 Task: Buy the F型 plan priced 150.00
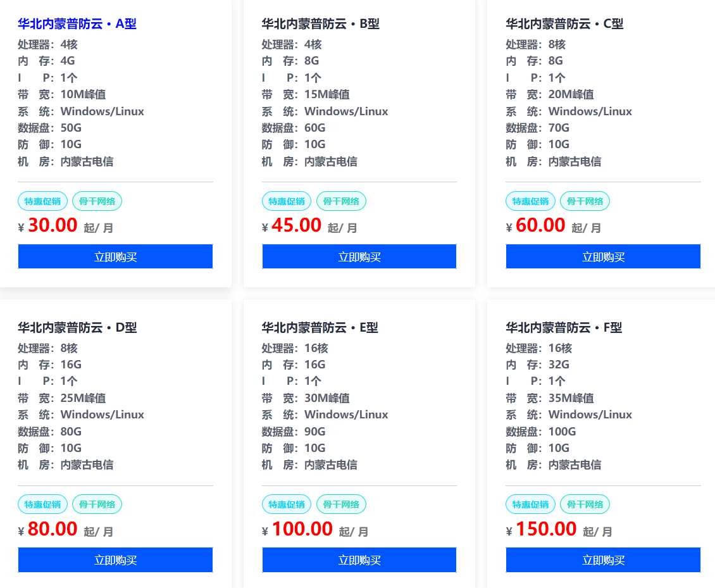click(603, 560)
